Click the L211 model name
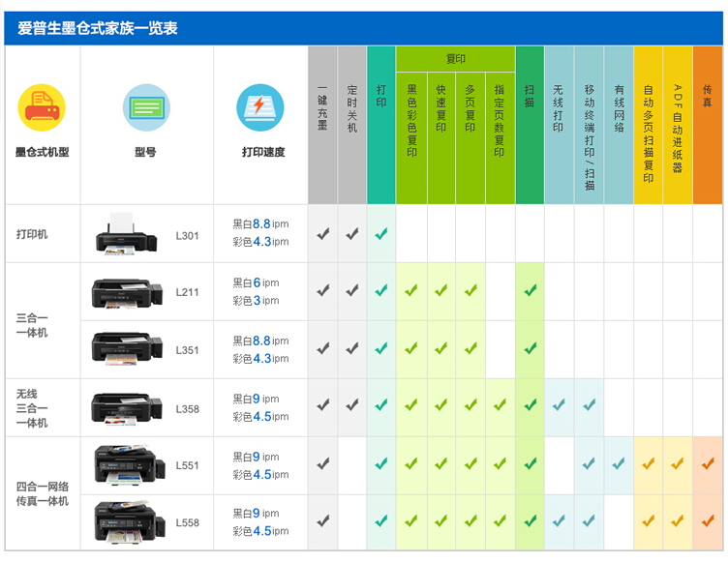 (187, 292)
